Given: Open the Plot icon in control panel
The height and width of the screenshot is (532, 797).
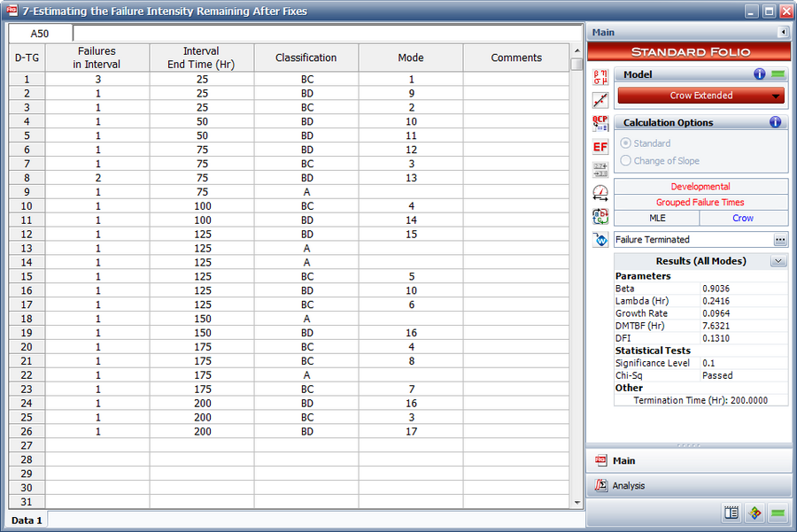Looking at the screenshot, I should coord(600,100).
